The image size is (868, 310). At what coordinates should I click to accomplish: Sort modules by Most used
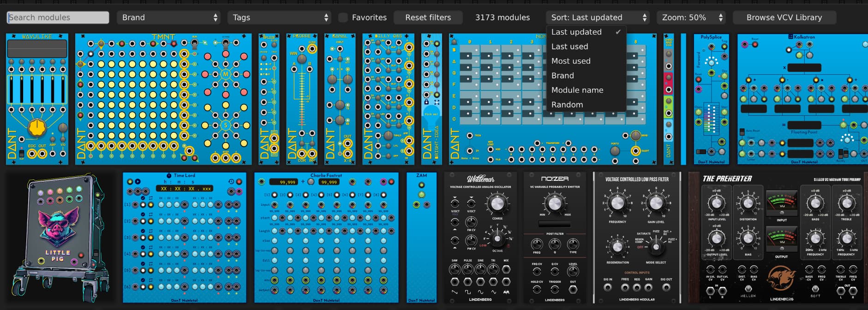click(571, 61)
